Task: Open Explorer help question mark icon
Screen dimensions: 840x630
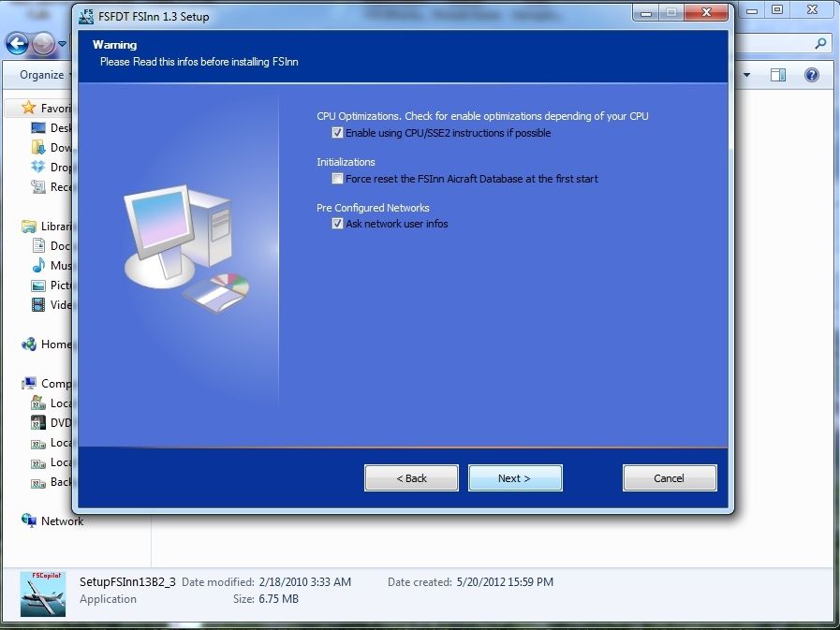Action: coord(812,75)
